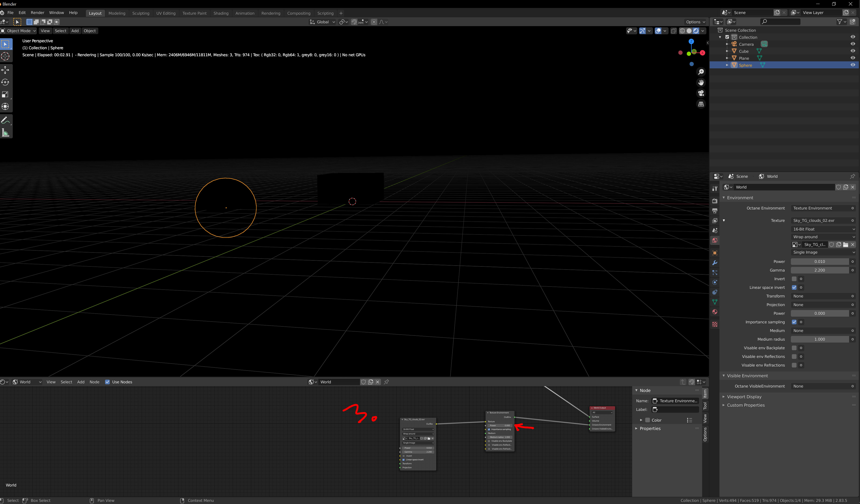The image size is (860, 504).
Task: Open the Render menu
Action: point(37,13)
